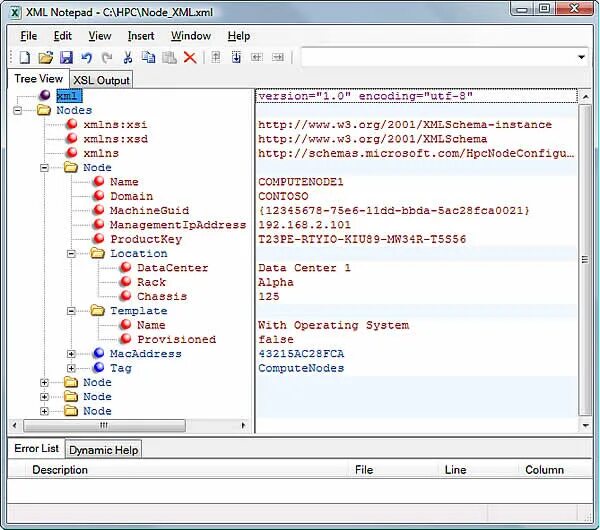Image resolution: width=600 pixels, height=530 pixels.
Task: Click the folder icon beside Nodes
Action: click(x=44, y=110)
